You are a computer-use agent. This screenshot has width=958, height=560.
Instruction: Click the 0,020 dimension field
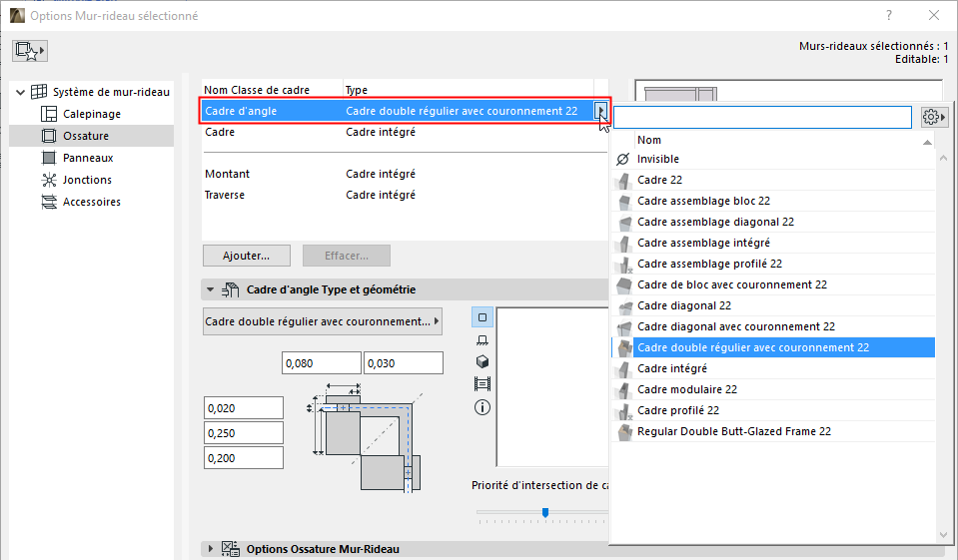tap(244, 408)
